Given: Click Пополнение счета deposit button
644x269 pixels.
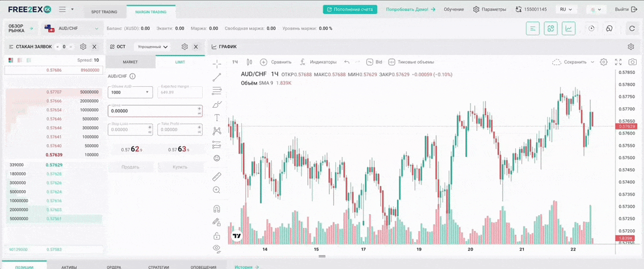Looking at the screenshot, I should (350, 9).
